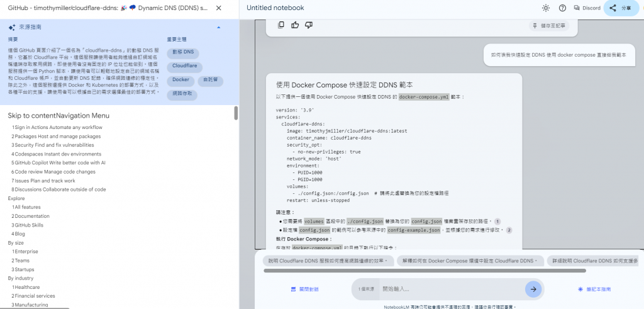This screenshot has width=644, height=309.
Task: Collapse the source guide section
Action: [x=218, y=27]
